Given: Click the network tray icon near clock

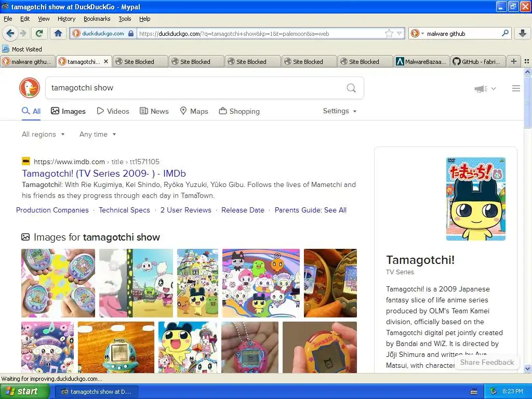Looking at the screenshot, I should (494, 391).
